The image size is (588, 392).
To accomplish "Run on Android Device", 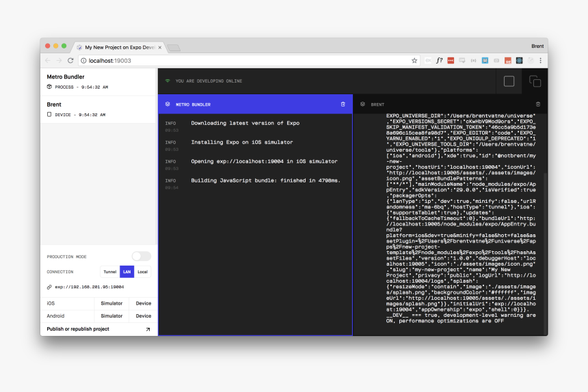I will pos(144,316).
